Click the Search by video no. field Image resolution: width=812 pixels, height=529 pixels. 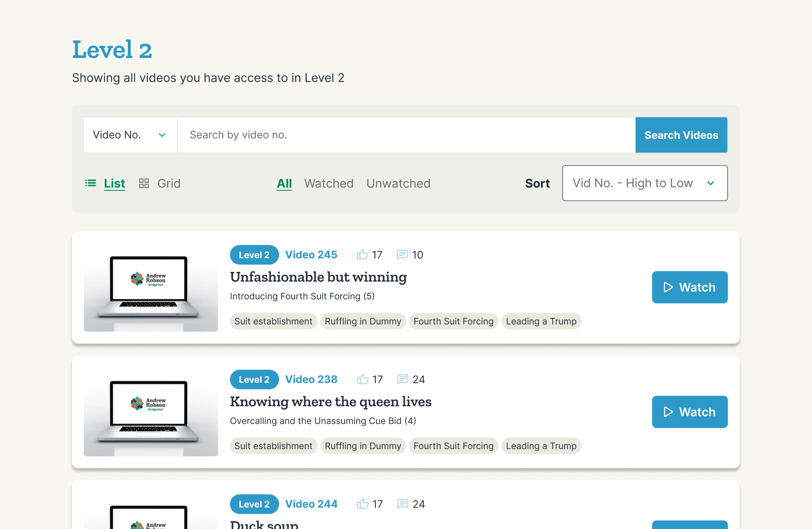[406, 135]
